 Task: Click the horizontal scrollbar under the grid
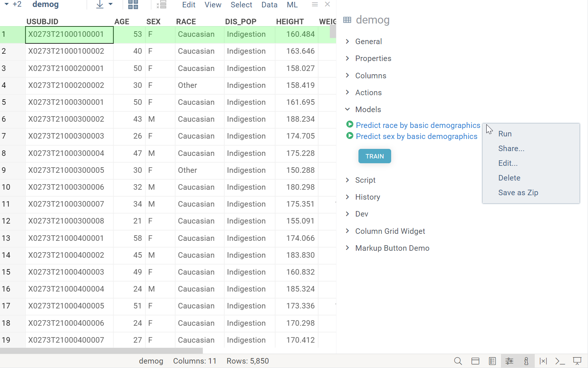[x=101, y=351]
